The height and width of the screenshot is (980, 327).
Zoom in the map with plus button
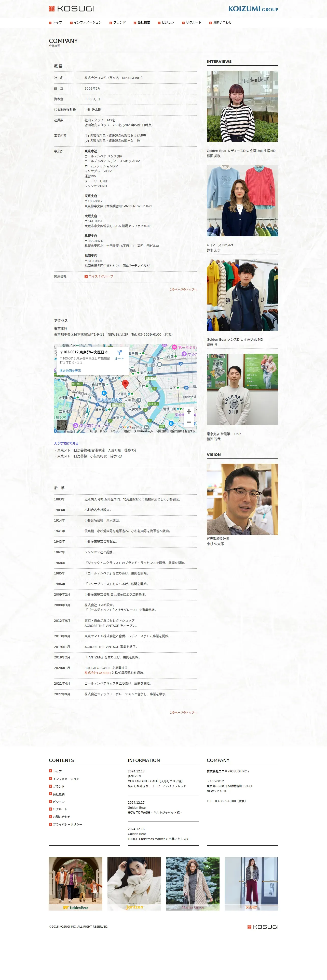(x=189, y=412)
